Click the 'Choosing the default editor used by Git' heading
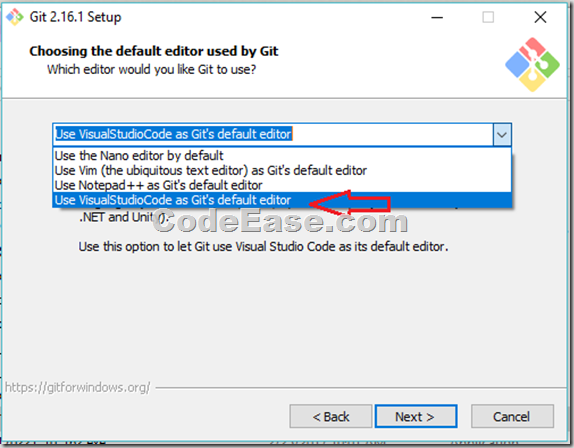574x448 pixels. point(154,51)
